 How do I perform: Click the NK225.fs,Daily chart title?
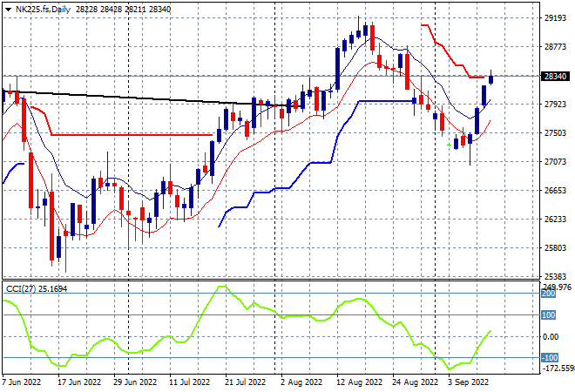(43, 10)
